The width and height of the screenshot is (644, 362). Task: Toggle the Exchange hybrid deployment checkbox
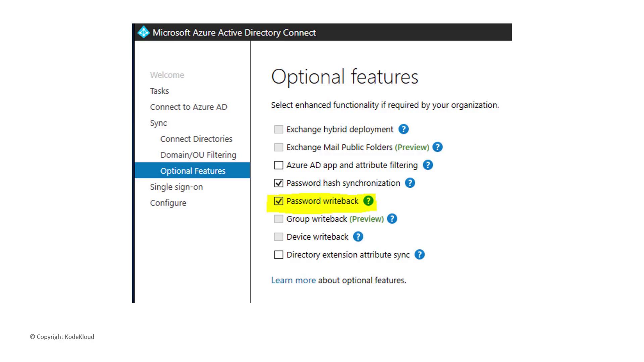point(278,129)
